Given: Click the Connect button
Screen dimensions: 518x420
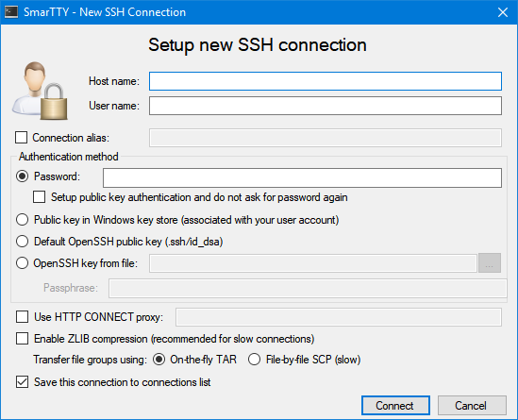Looking at the screenshot, I should tap(395, 406).
